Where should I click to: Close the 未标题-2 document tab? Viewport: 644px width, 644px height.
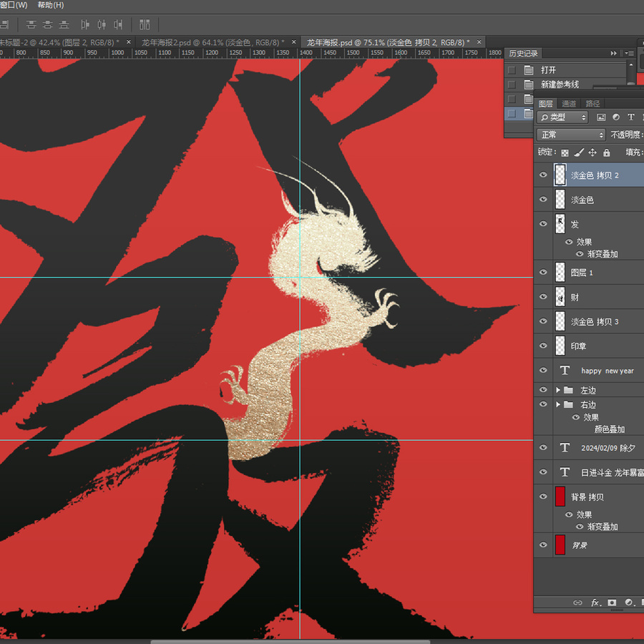(129, 42)
